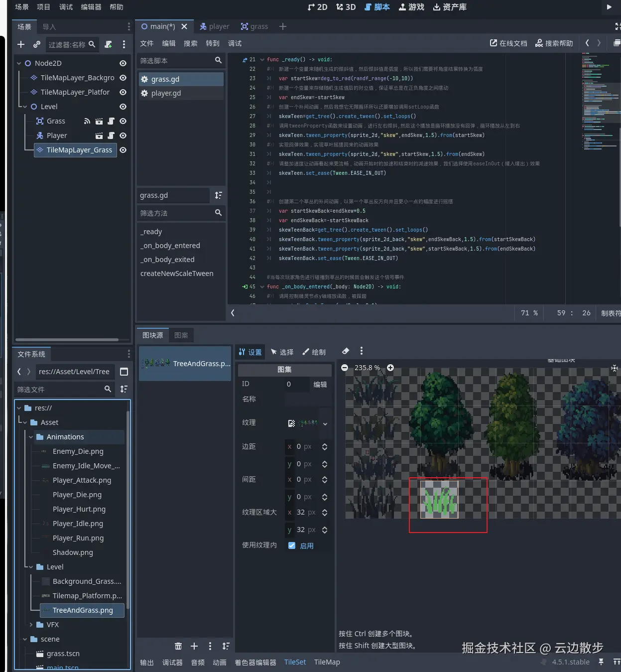Open the TileMap bottom panel tab
Image resolution: width=621 pixels, height=672 pixels.
327,662
